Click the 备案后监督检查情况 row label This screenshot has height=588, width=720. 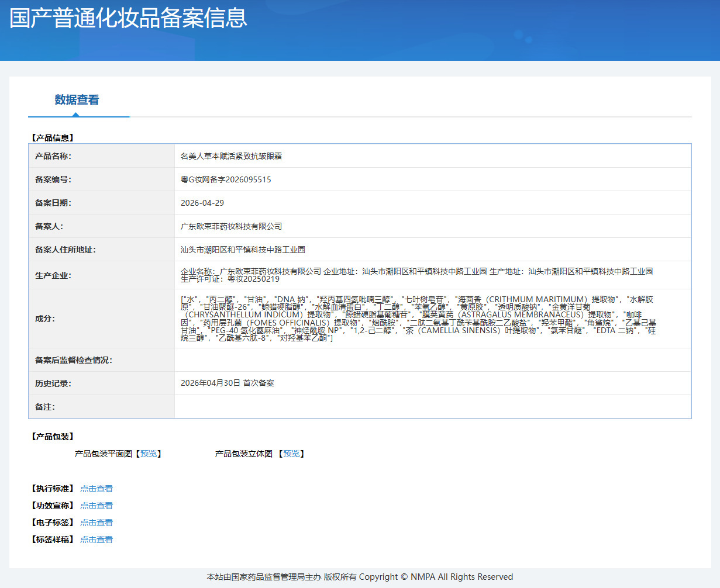[x=74, y=360]
